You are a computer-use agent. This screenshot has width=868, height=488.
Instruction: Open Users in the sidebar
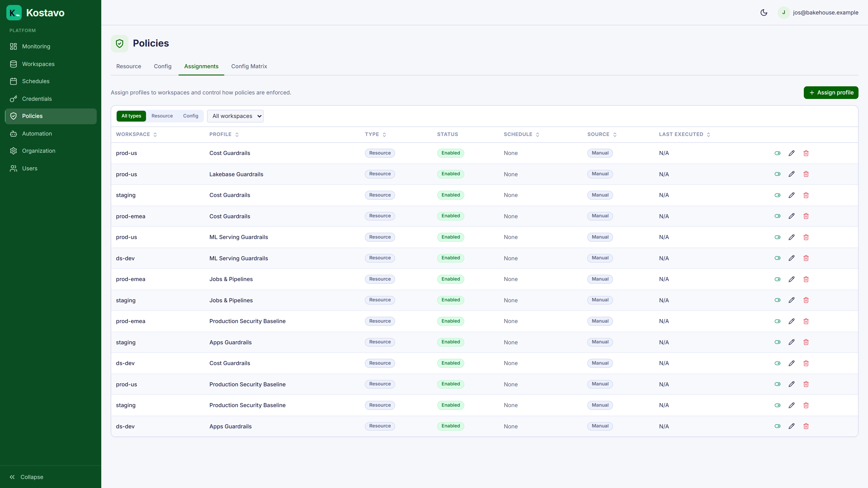[x=51, y=168]
